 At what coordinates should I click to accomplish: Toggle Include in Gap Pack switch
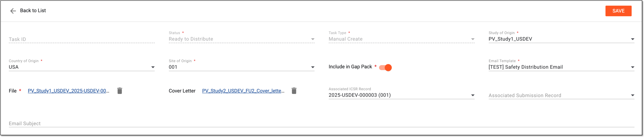point(385,67)
